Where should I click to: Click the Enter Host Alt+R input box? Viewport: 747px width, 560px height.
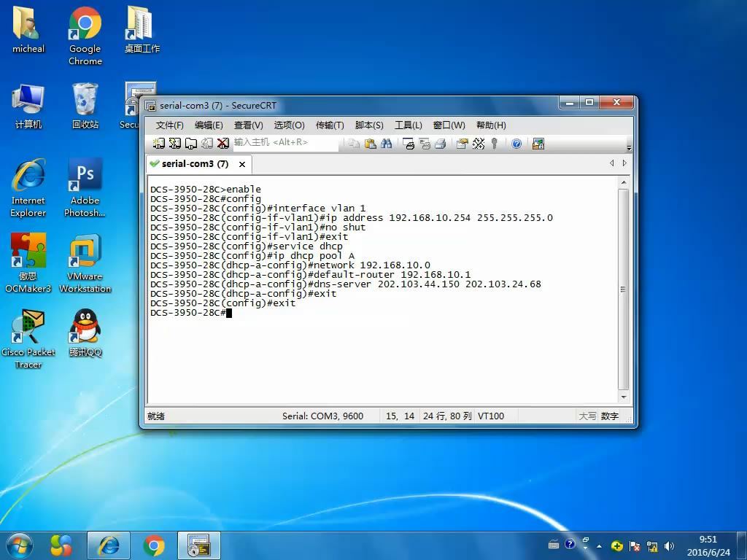point(285,143)
